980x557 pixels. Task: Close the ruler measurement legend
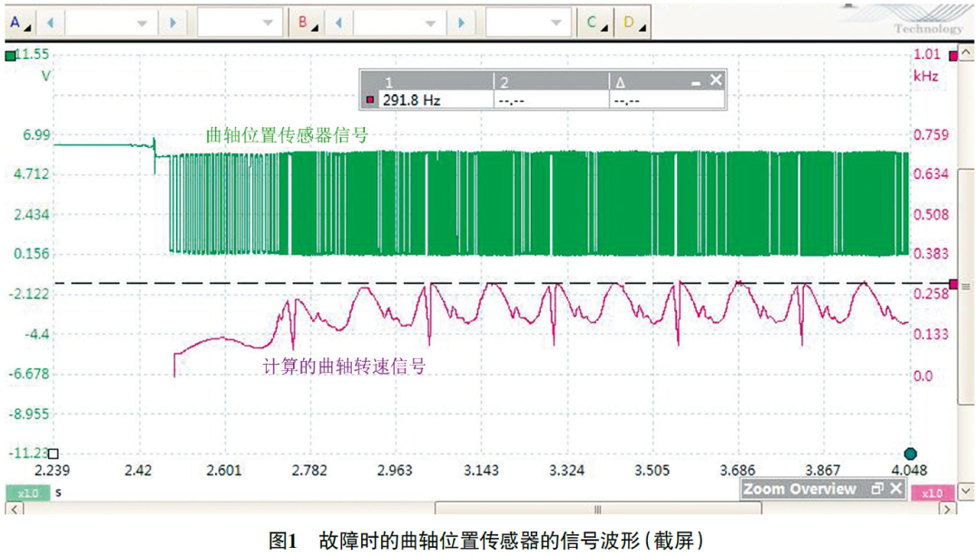pos(716,80)
